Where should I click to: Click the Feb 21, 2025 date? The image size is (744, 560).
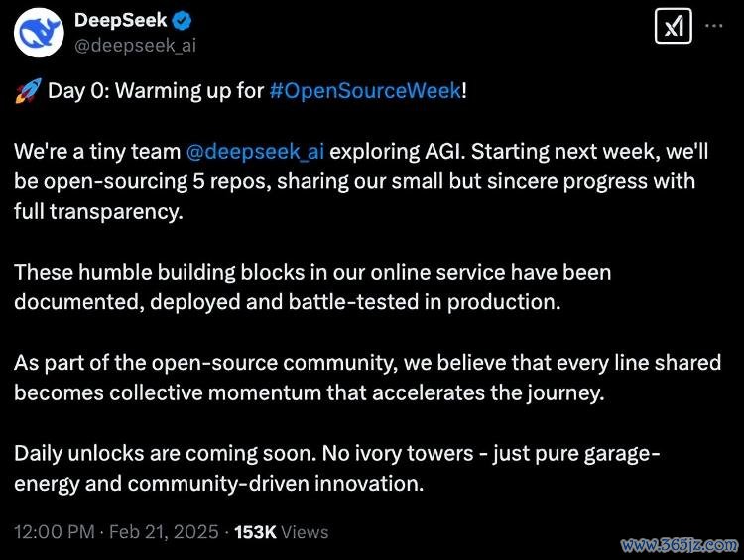164,532
